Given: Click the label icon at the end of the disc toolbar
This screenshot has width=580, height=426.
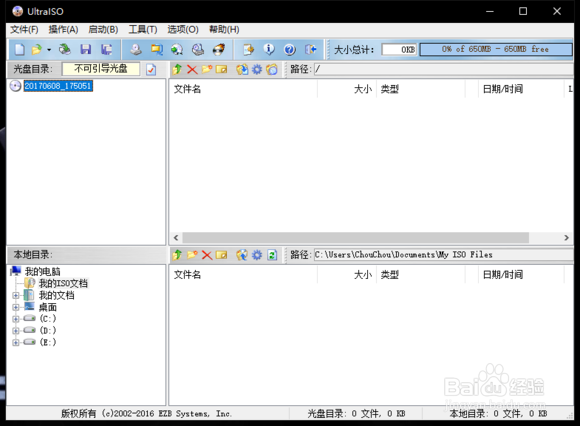Looking at the screenshot, I should pos(272,69).
